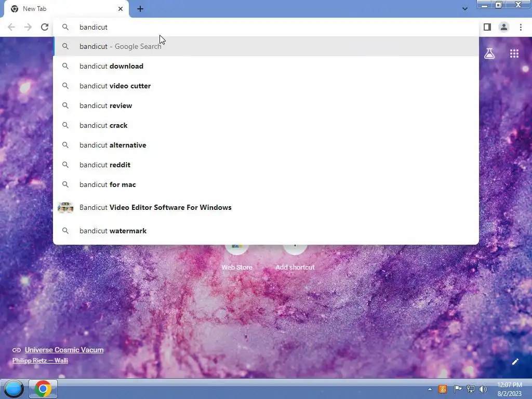532x399 pixels.
Task: Select "bandicut - Google Search" suggestion
Action: 265,46
